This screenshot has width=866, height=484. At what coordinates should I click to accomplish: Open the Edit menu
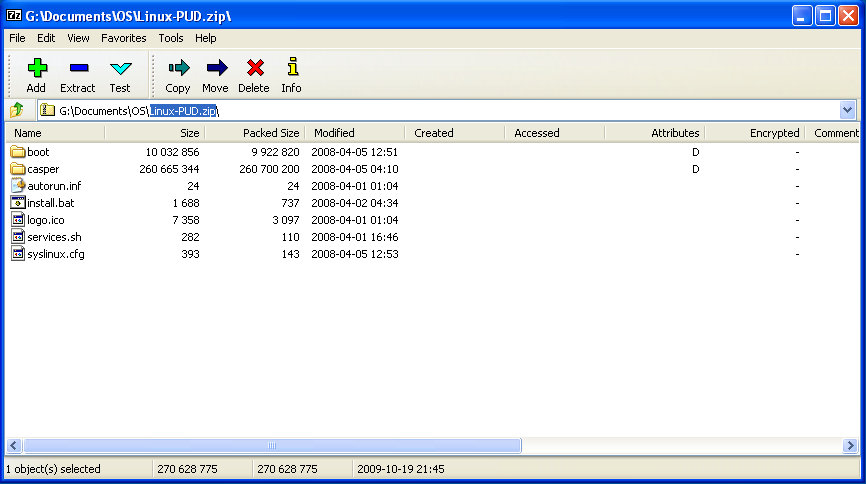(x=46, y=38)
